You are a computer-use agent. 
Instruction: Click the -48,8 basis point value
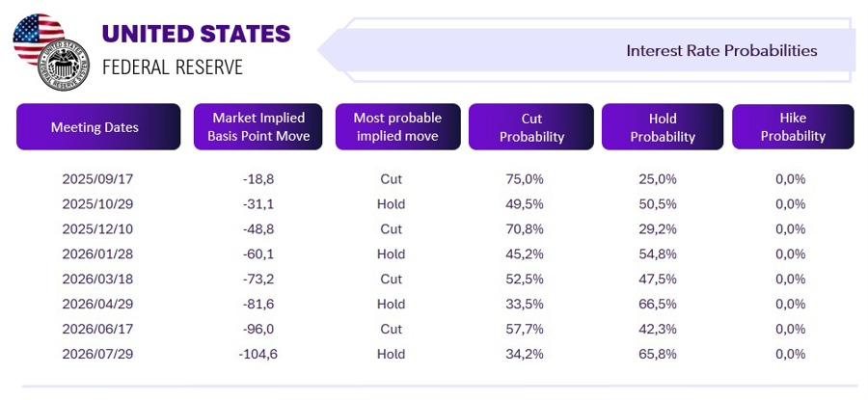pyautogui.click(x=258, y=229)
